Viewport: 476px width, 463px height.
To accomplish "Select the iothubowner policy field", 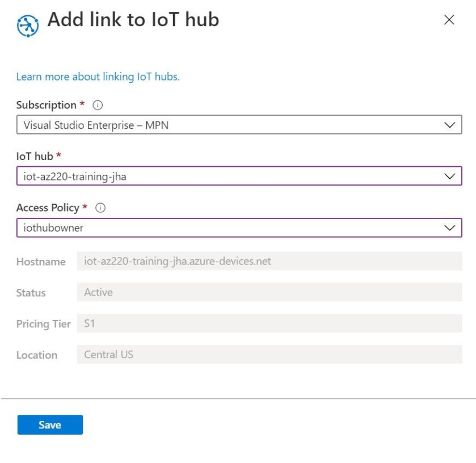I will pyautogui.click(x=170, y=228).
